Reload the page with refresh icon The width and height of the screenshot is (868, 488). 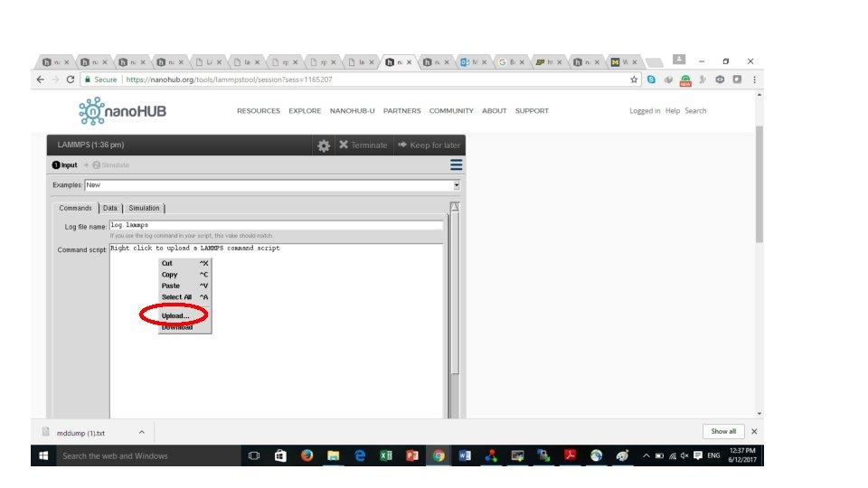pyautogui.click(x=71, y=80)
